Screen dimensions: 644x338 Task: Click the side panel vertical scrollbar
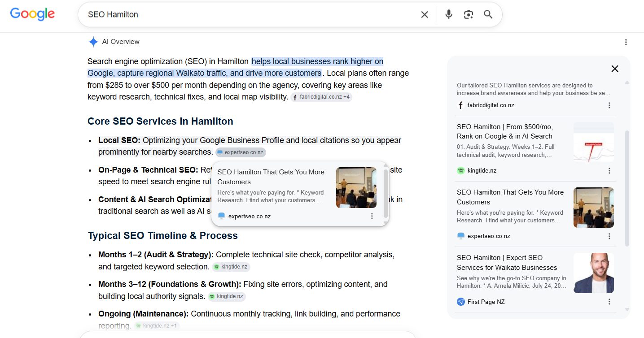click(x=627, y=188)
